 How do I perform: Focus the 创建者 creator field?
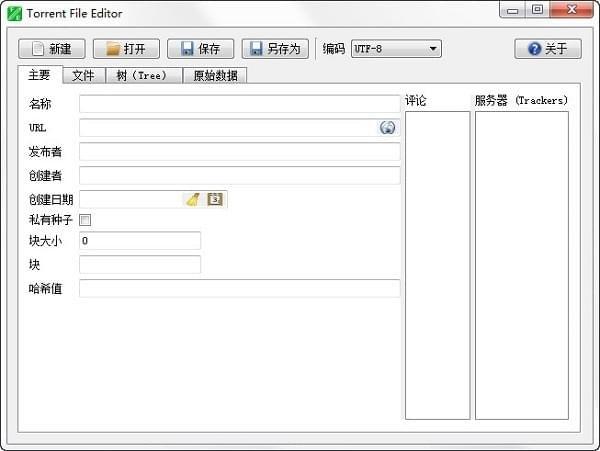click(240, 176)
